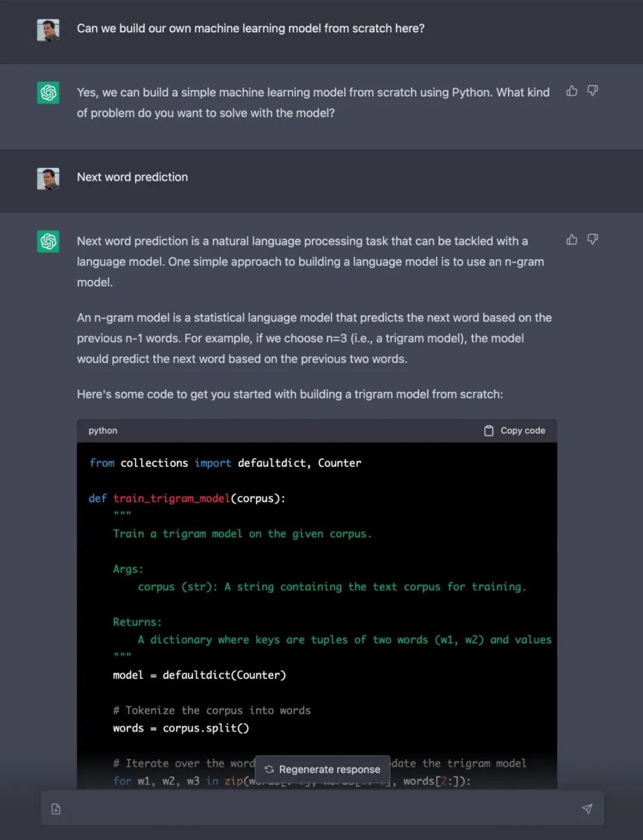Click the "words = corpus.split()" code line
The width and height of the screenshot is (643, 840).
tap(181, 728)
